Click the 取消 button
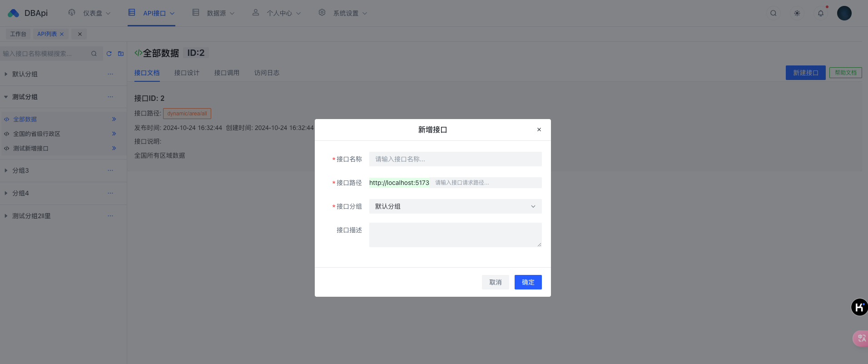This screenshot has height=364, width=868. pyautogui.click(x=495, y=282)
